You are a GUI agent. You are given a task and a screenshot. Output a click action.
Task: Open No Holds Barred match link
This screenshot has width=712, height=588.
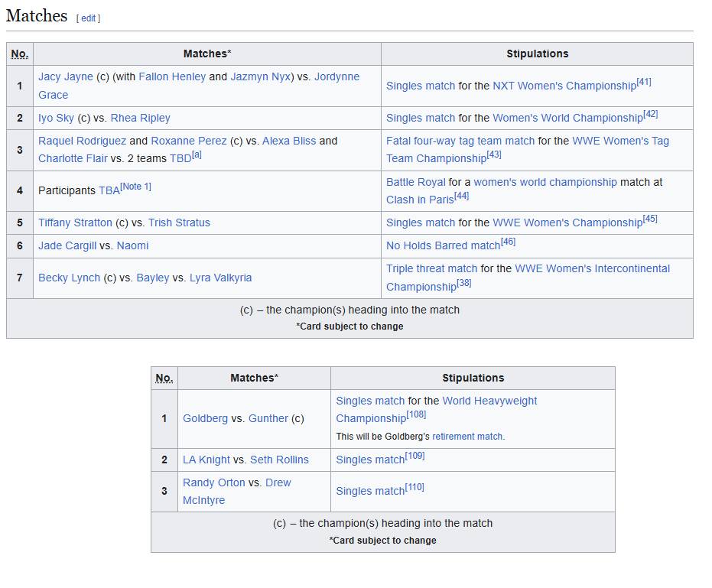444,245
